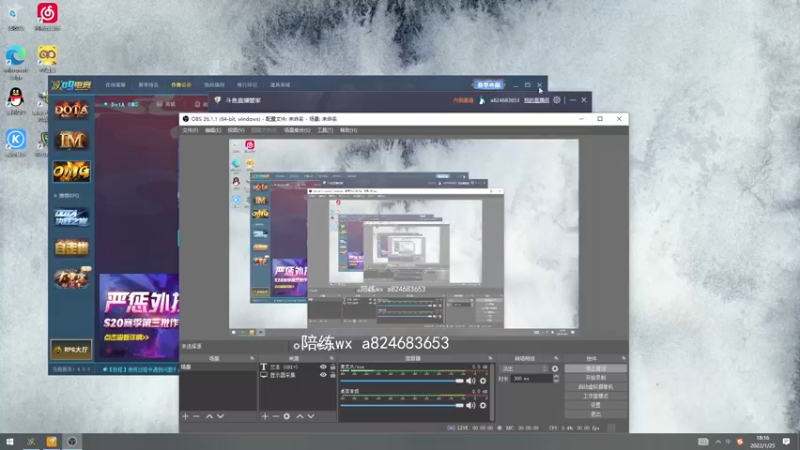Open the 帮助(H) menu in OBS
800x450 pixels.
[x=348, y=131]
